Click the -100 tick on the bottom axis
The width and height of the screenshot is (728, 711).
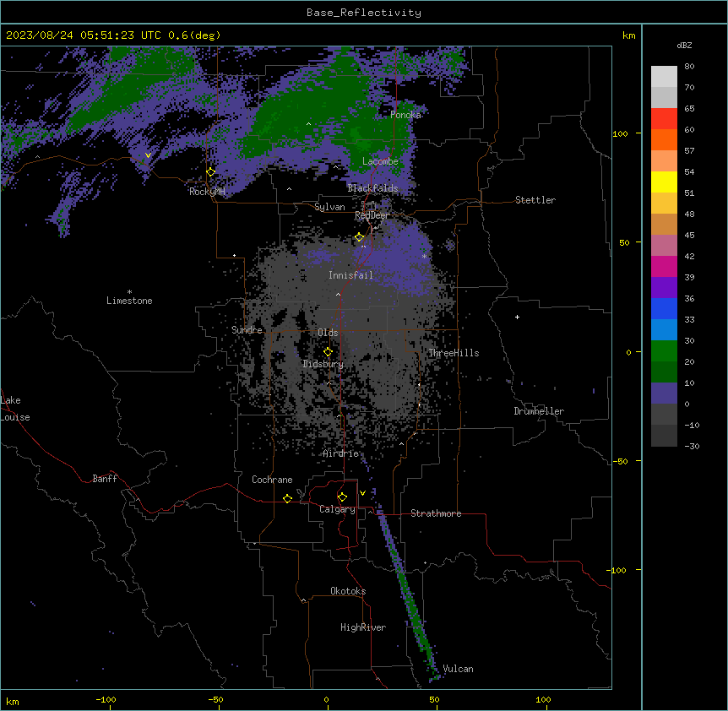pyautogui.click(x=106, y=700)
